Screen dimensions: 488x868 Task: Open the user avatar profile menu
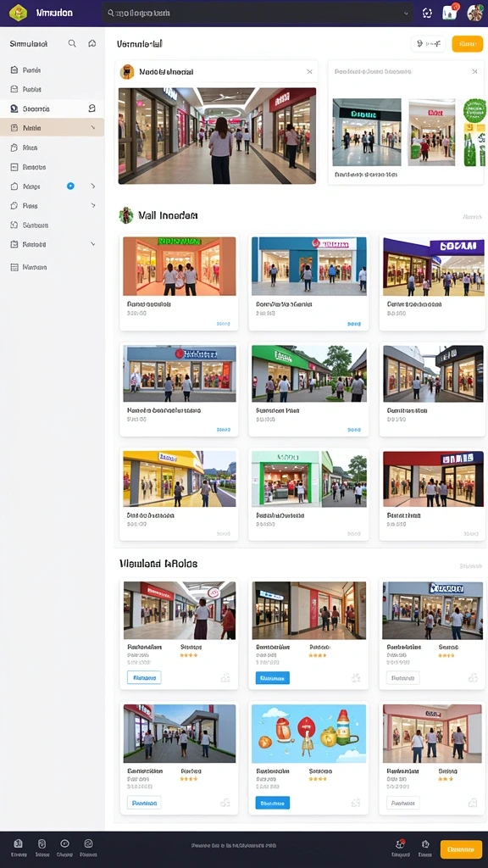(474, 13)
